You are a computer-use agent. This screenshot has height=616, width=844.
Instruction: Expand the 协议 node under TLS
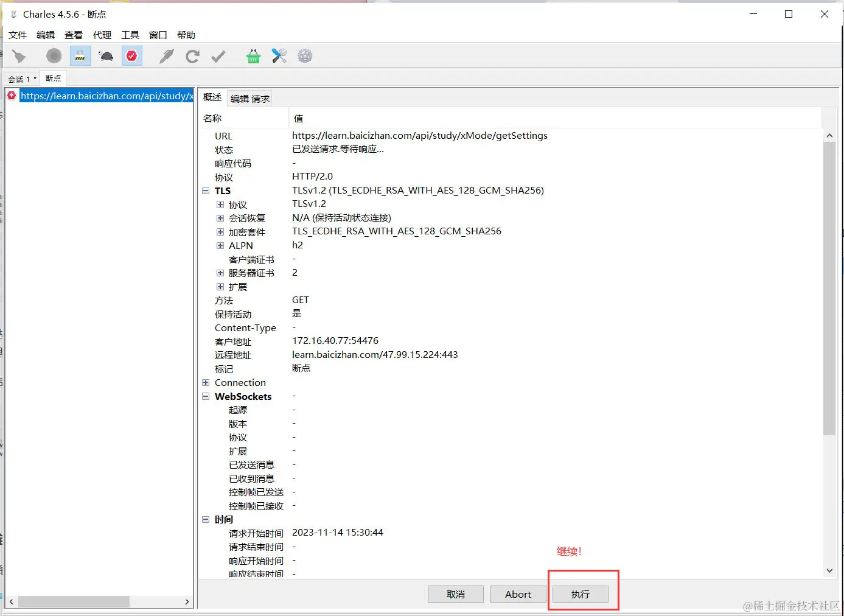220,205
